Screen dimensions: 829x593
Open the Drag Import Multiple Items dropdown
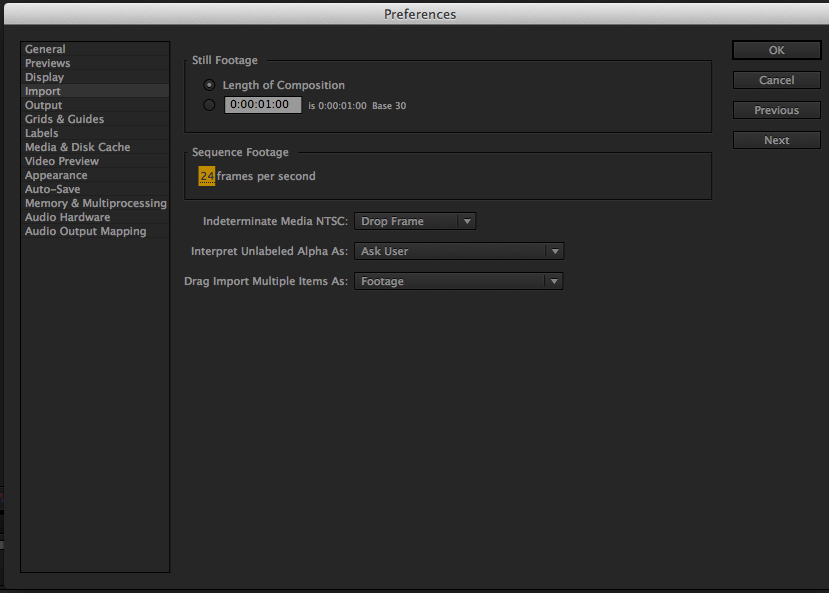click(x=458, y=281)
